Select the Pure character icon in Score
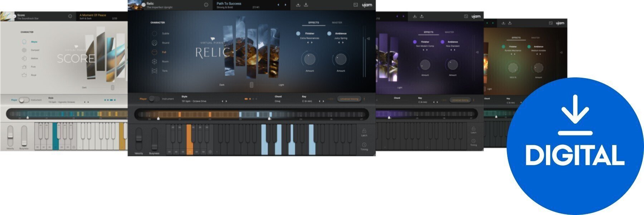This screenshot has width=644, height=215. (x=24, y=67)
